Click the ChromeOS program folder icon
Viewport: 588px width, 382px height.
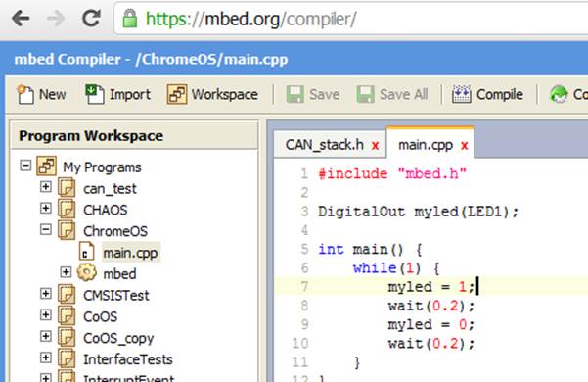[x=67, y=230]
